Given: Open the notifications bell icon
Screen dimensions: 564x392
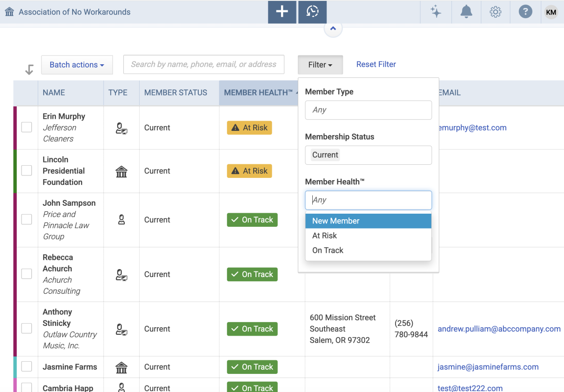Looking at the screenshot, I should [466, 12].
